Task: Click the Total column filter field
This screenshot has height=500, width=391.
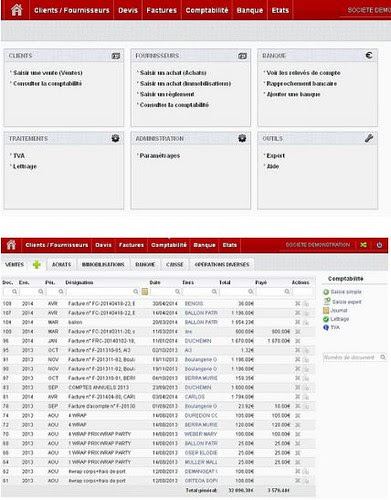Action: tap(237, 292)
